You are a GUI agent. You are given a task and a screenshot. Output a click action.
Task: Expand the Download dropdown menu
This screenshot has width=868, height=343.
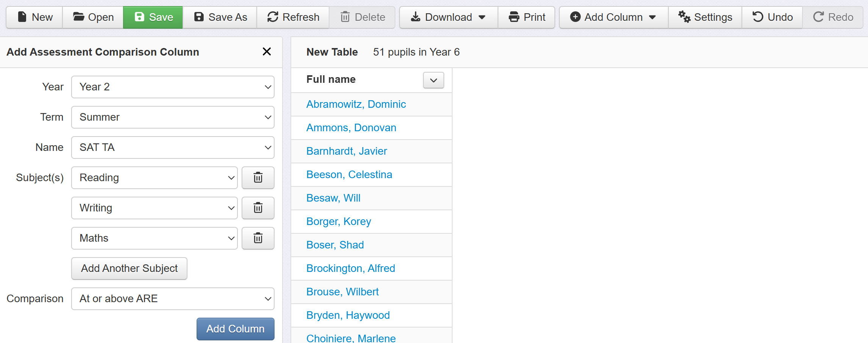pos(448,17)
